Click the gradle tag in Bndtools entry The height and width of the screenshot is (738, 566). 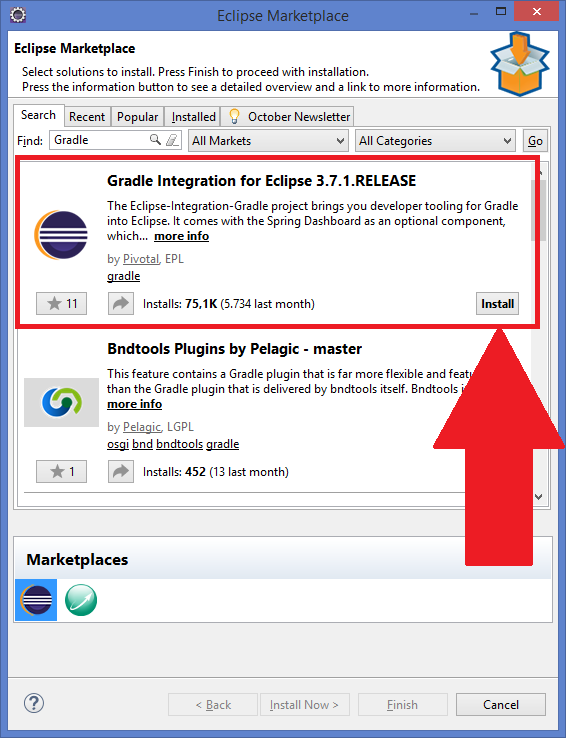point(223,444)
